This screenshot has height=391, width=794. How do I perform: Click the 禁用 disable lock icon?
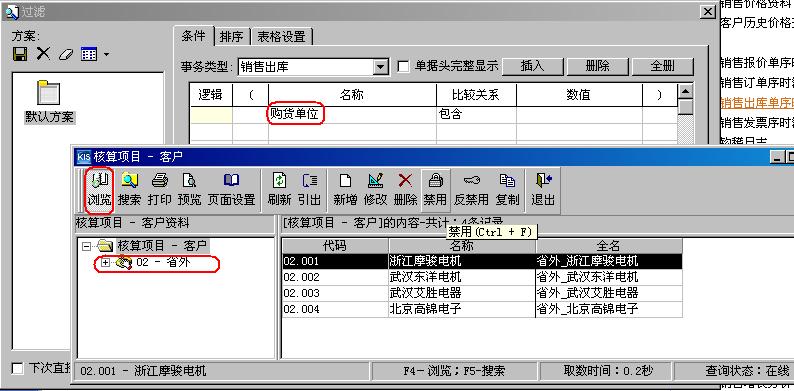click(x=435, y=189)
